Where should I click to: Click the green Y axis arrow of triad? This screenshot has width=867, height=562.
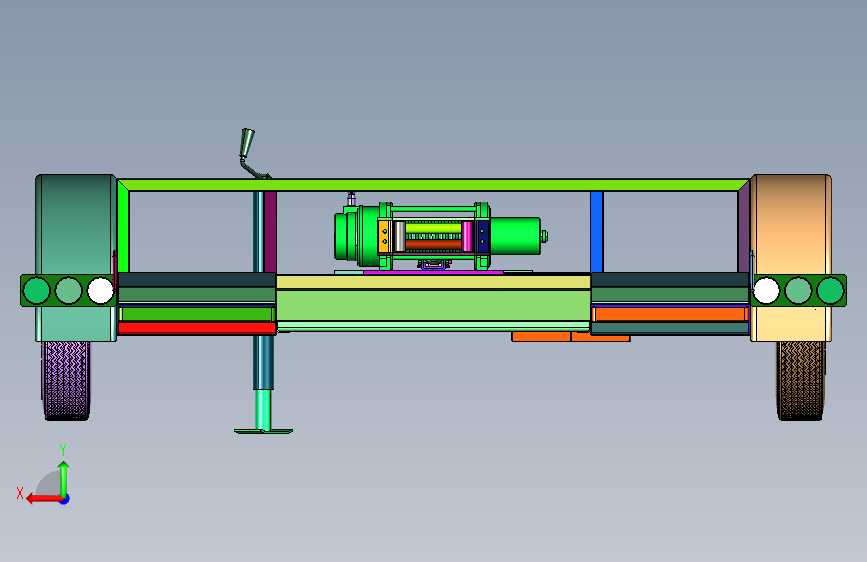click(64, 479)
